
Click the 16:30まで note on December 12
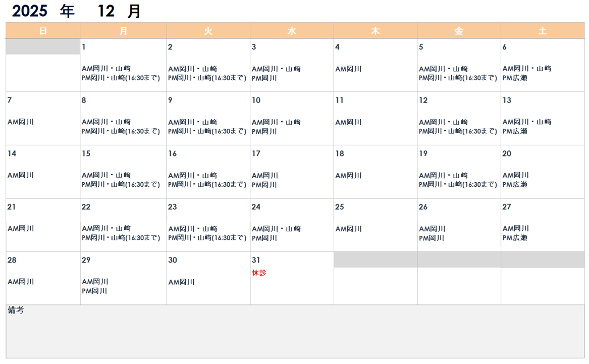(x=479, y=131)
